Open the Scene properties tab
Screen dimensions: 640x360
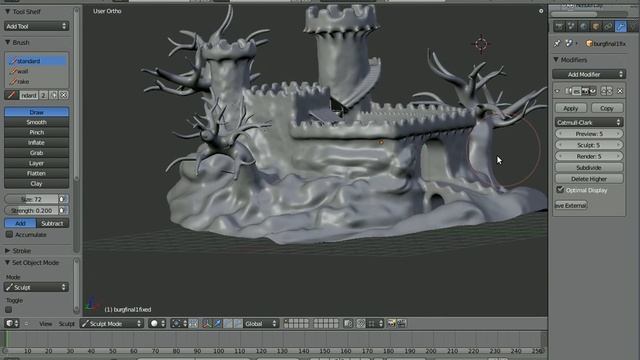pyautogui.click(x=571, y=27)
